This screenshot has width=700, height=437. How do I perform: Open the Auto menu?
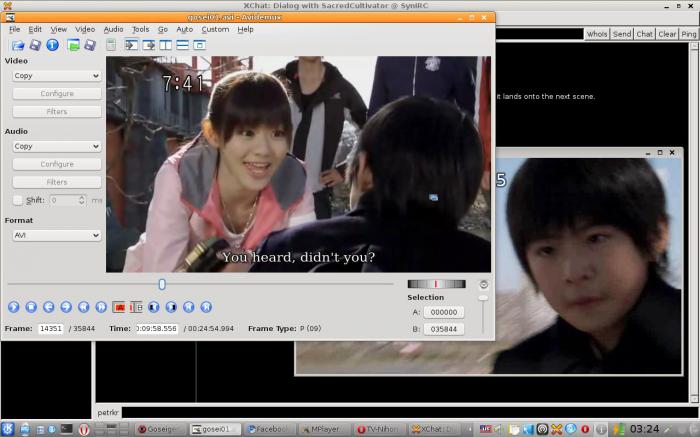(x=184, y=29)
